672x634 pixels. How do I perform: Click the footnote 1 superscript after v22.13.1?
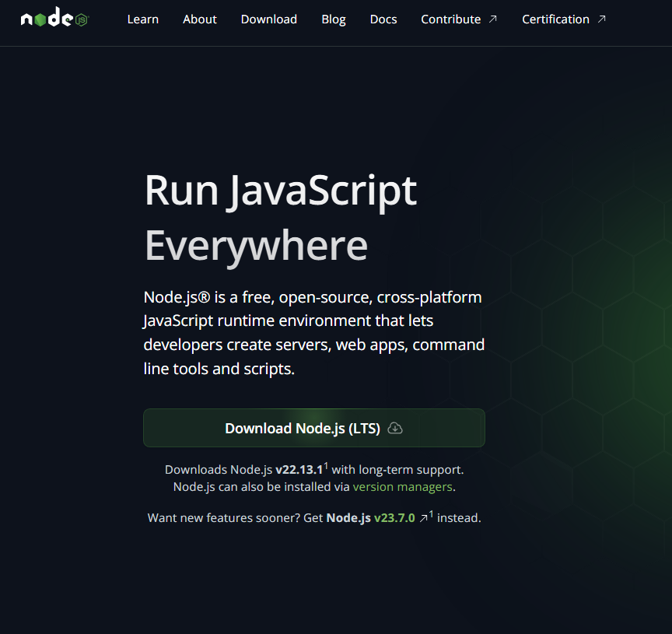(x=326, y=465)
